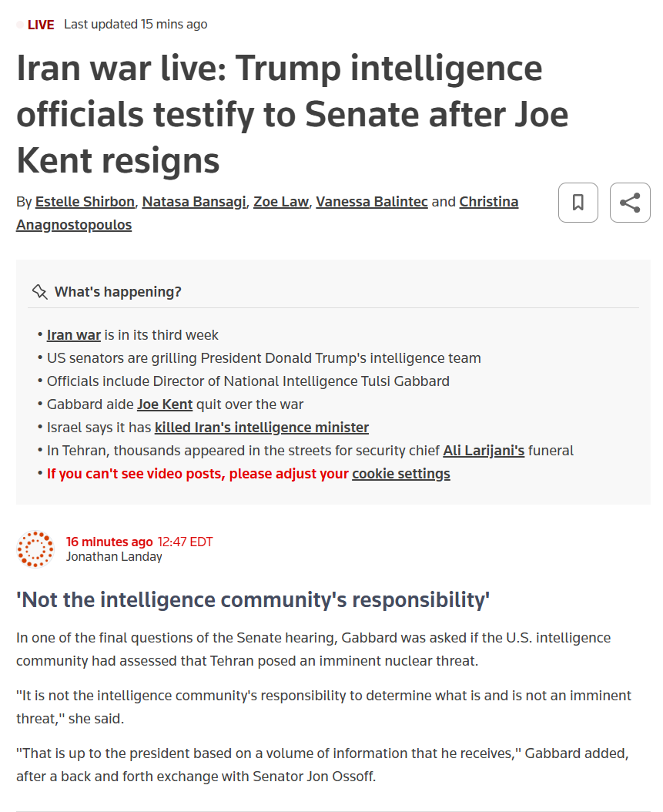Open the share options icon
This screenshot has width=663, height=812.
629,203
